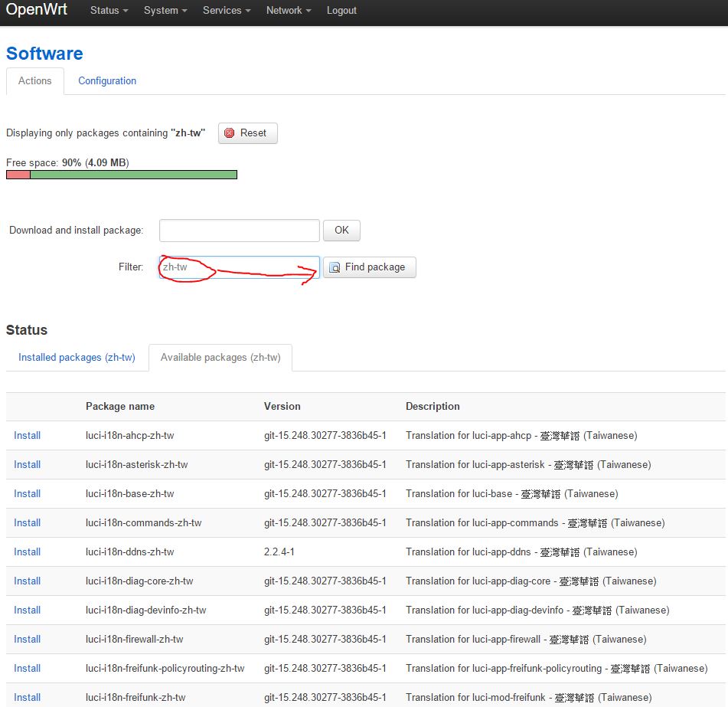This screenshot has width=728, height=707.
Task: Click description Translation for luci-app-ahcp
Action: point(521,436)
